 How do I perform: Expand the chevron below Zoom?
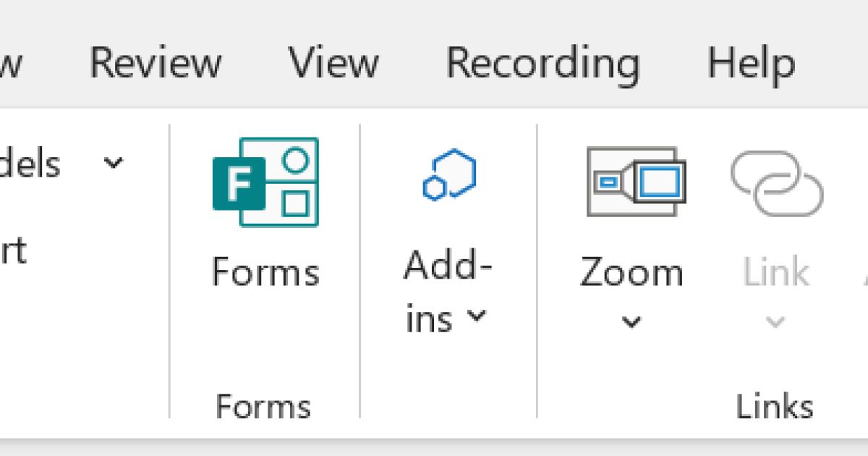[631, 321]
